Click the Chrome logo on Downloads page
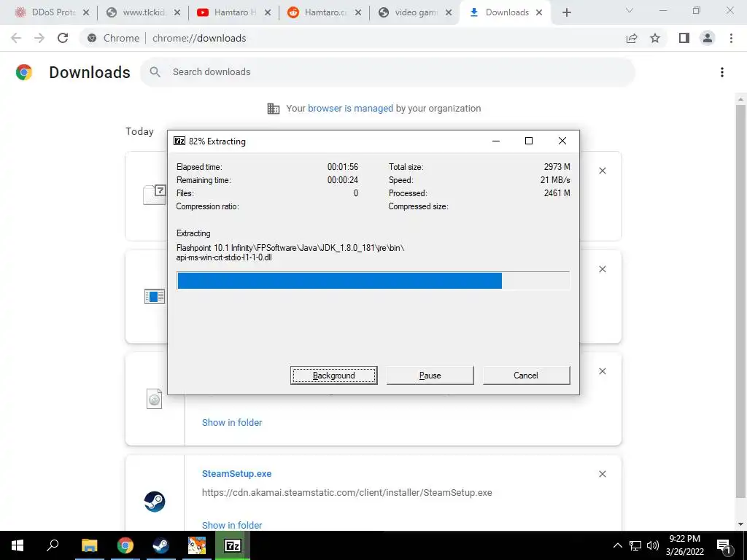The height and width of the screenshot is (560, 747). pyautogui.click(x=24, y=72)
